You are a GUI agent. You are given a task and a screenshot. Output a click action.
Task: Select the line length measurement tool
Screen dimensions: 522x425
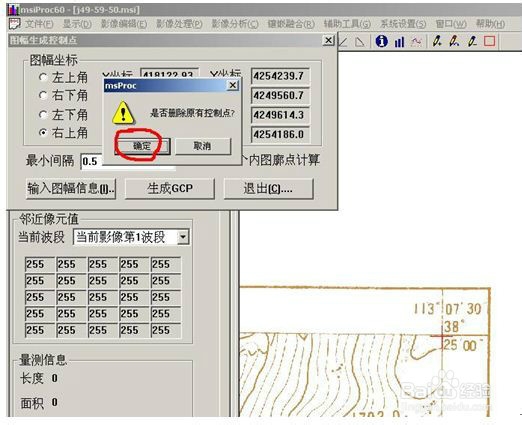343,42
